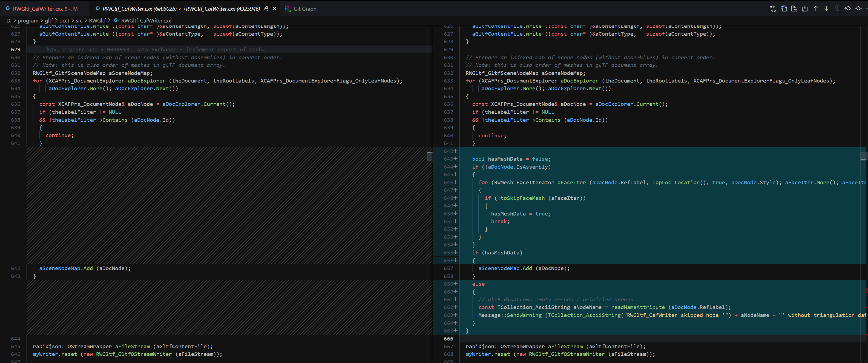Screen dimensions: 868x363
Task: Jump to the previous change arrow icon
Action: click(x=816, y=8)
